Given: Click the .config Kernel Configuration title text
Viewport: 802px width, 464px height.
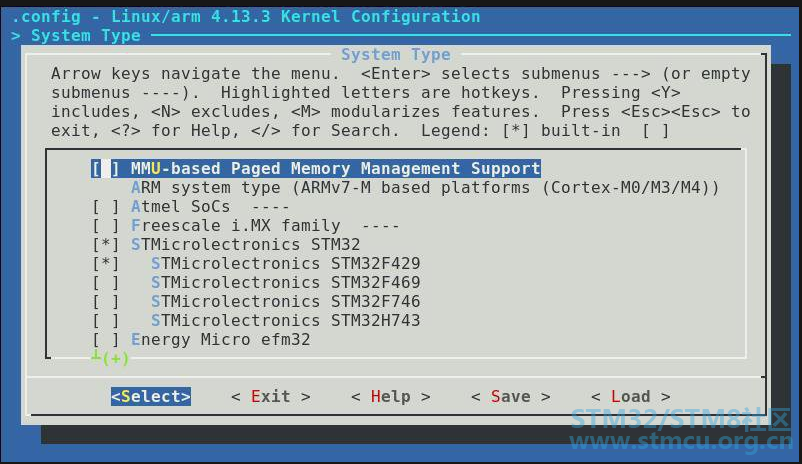Looking at the screenshot, I should point(246,16).
